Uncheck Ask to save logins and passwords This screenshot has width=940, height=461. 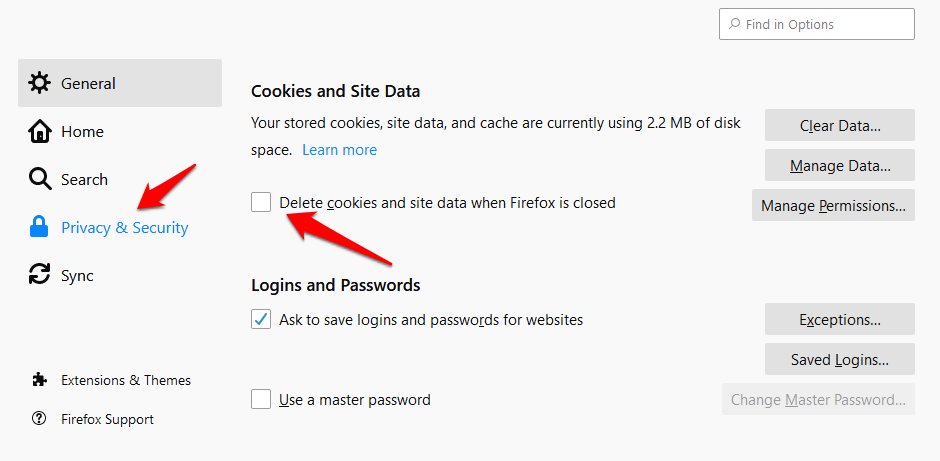[261, 320]
